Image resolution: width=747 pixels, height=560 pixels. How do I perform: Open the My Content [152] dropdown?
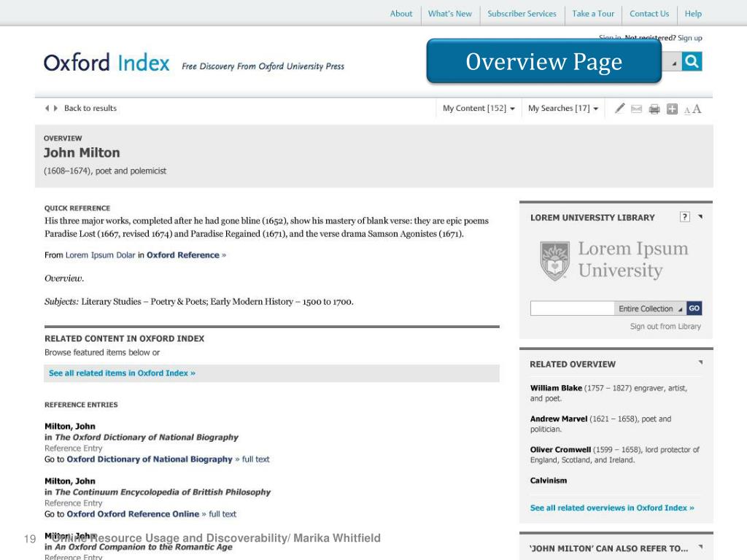pos(479,109)
